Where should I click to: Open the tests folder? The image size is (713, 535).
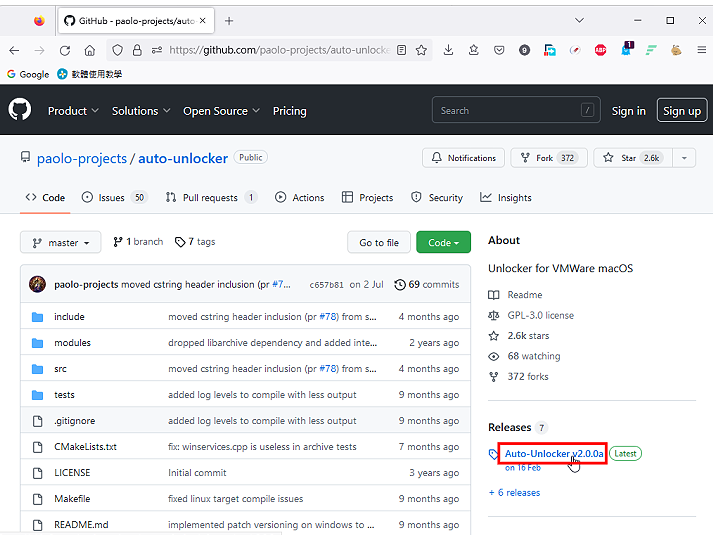(x=64, y=395)
